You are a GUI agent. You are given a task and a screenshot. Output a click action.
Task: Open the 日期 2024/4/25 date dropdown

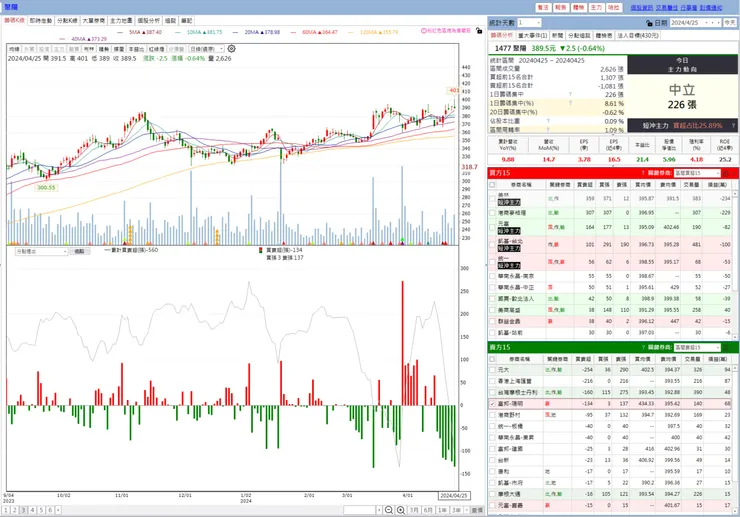[696, 23]
